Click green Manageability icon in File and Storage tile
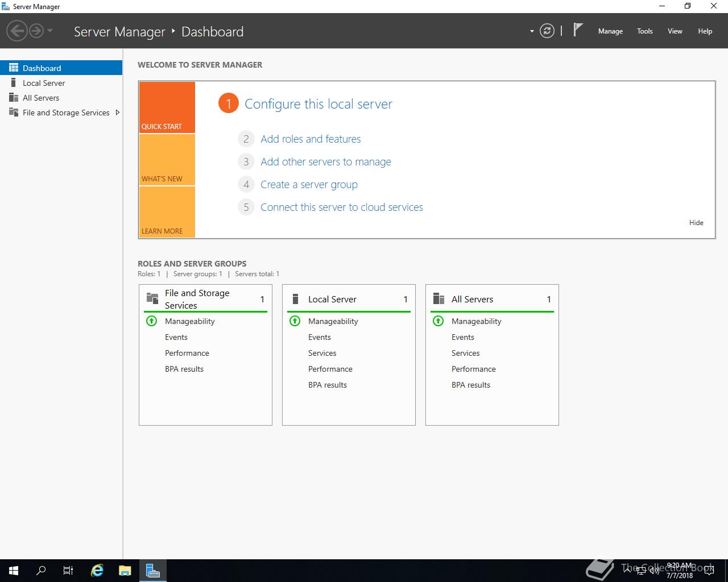Screen dimensions: 728x582 click(151, 321)
